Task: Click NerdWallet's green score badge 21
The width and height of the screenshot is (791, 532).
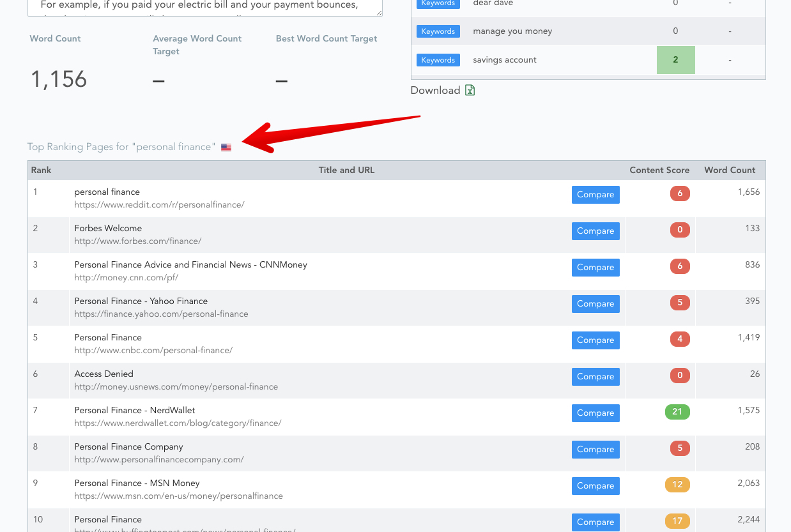Action: [677, 412]
